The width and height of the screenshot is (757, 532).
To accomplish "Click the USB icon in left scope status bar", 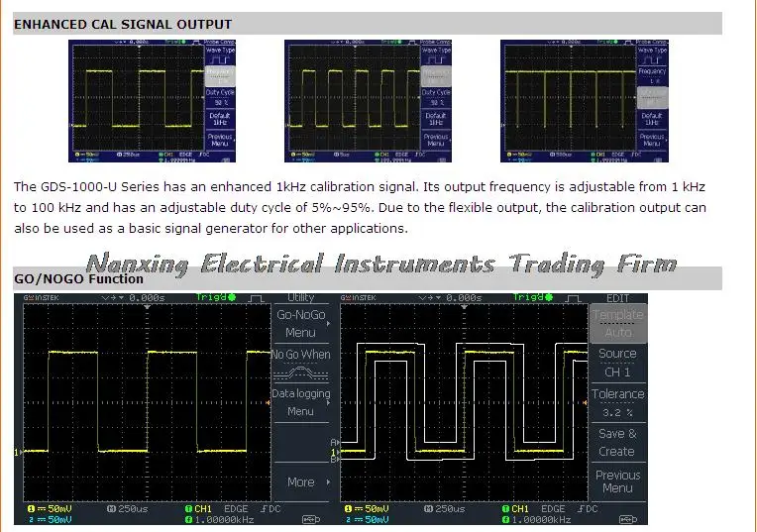I will pyautogui.click(x=311, y=519).
